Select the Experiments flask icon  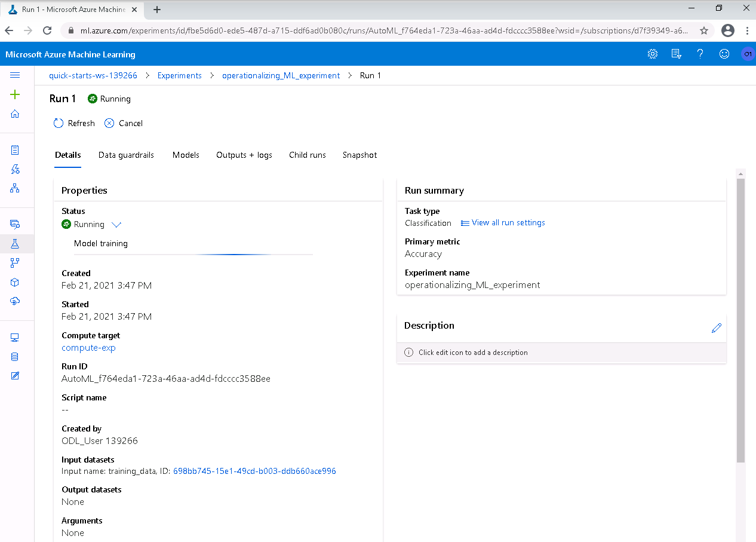15,244
